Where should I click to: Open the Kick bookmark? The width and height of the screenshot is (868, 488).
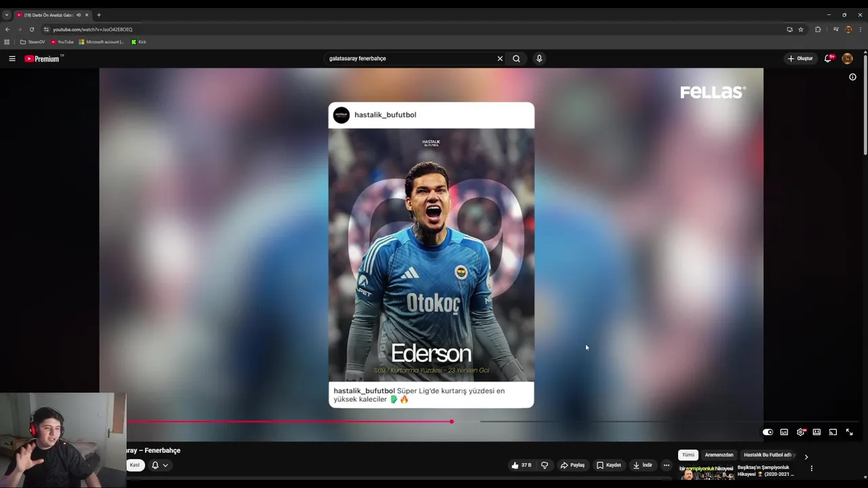point(138,42)
